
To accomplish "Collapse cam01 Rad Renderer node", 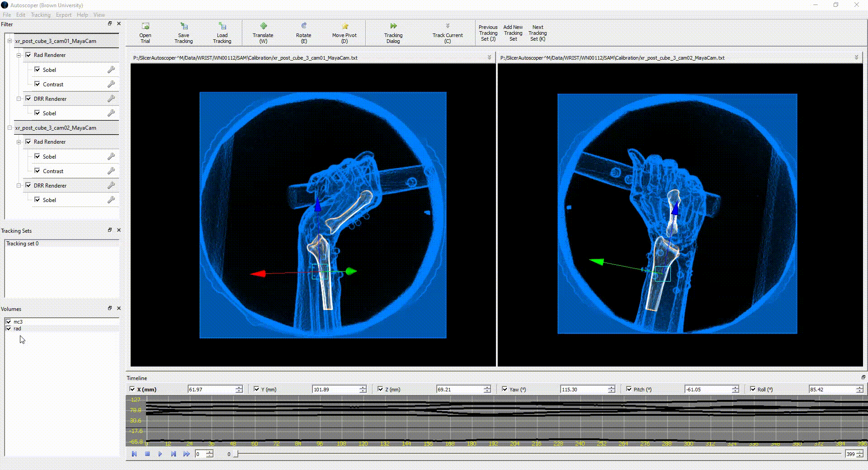I will pyautogui.click(x=19, y=55).
